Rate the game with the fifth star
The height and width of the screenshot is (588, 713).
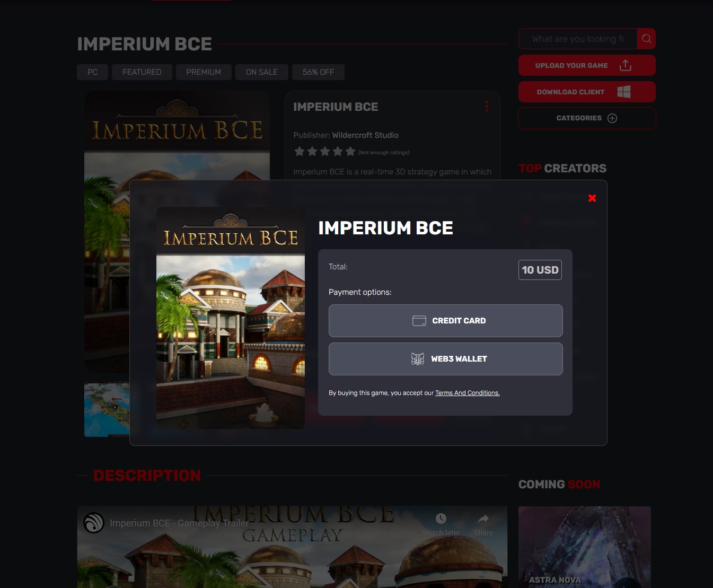[350, 151]
